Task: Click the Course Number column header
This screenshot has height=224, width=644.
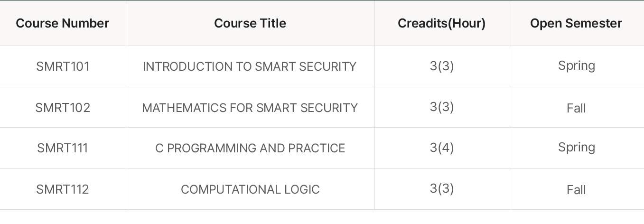Action: tap(63, 23)
